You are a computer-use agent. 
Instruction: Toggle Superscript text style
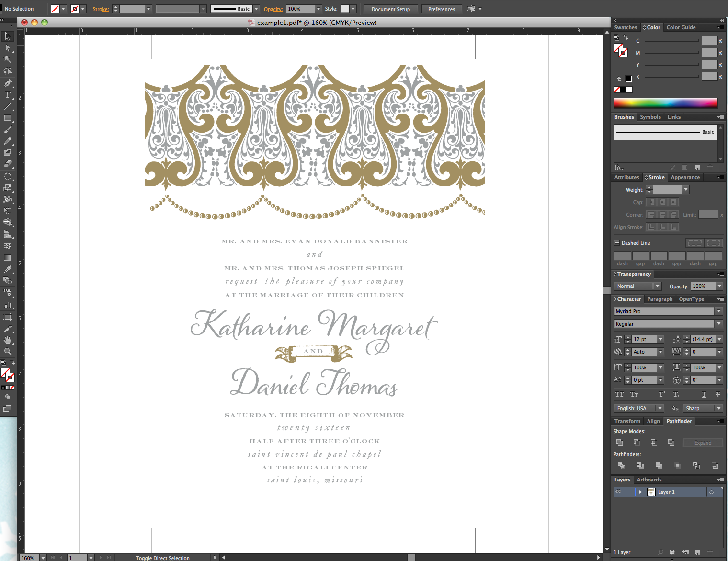(661, 394)
